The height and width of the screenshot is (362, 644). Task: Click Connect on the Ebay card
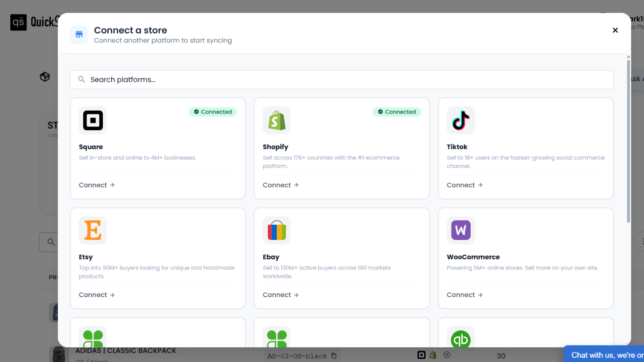coord(280,295)
